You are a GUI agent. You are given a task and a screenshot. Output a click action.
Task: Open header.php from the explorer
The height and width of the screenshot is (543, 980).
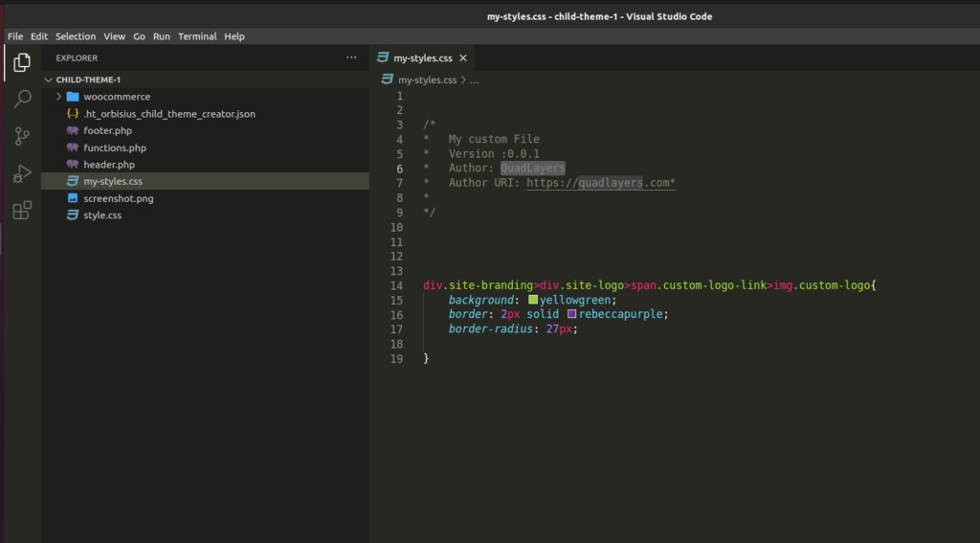pos(109,165)
